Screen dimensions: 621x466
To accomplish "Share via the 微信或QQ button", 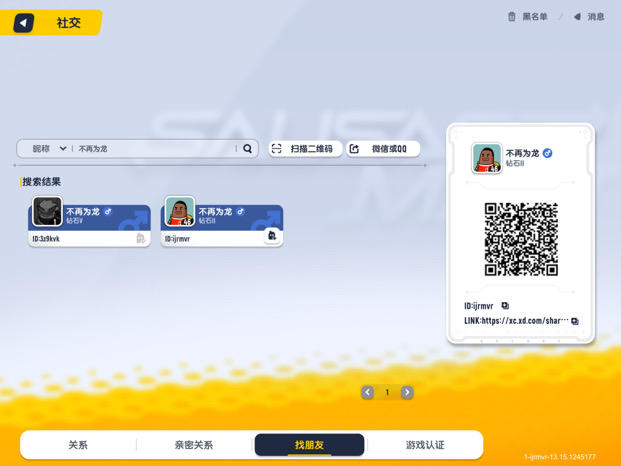I will (x=383, y=149).
